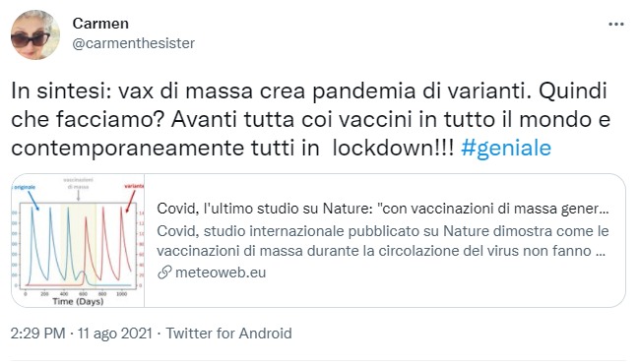Click the Time (Days) axis label
The height and width of the screenshot is (364, 639).
point(78,302)
